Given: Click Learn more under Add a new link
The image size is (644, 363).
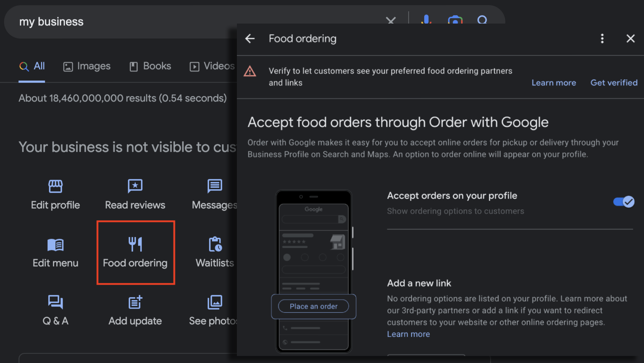Looking at the screenshot, I should [408, 334].
